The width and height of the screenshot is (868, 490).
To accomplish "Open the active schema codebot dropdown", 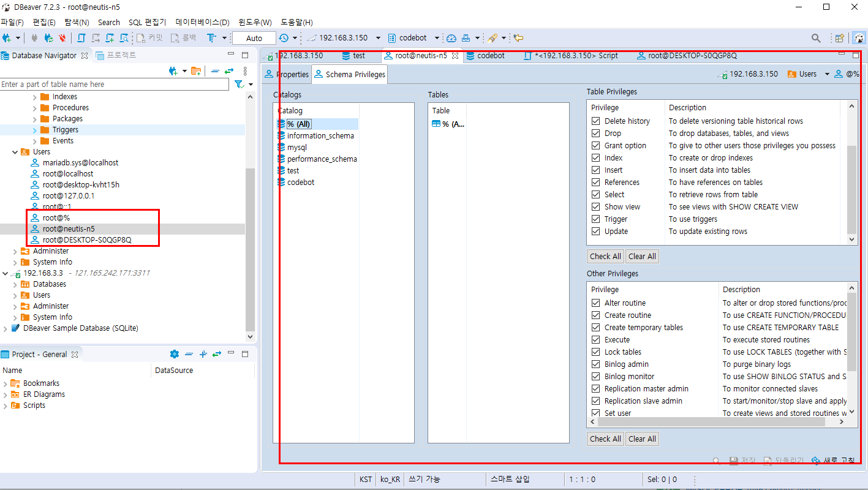I will click(437, 38).
